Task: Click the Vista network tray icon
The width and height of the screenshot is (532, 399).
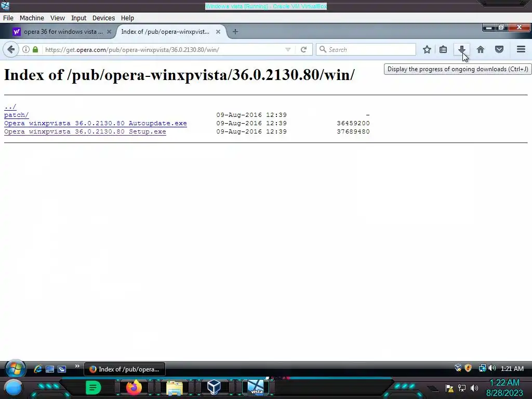Action: [482, 368]
